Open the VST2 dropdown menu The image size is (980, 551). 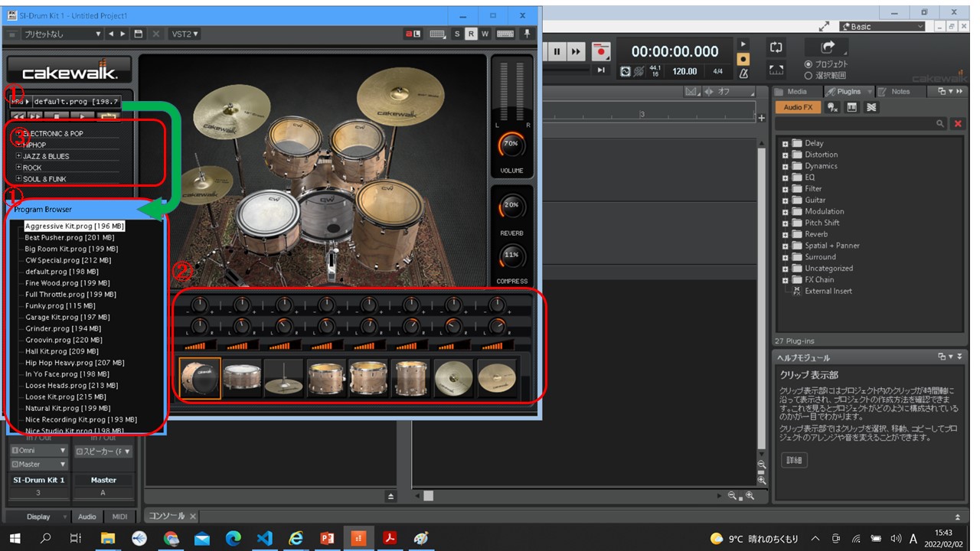coord(185,34)
